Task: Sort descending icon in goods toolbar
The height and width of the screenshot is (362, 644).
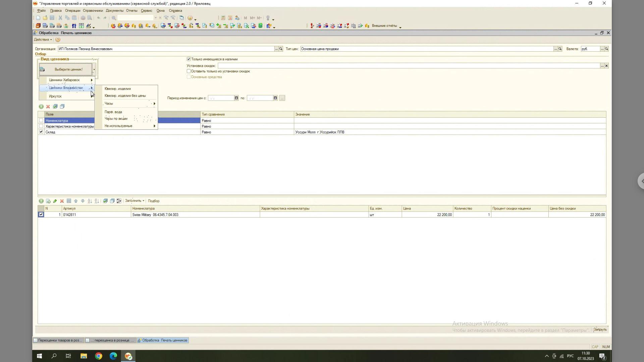Action: point(97,201)
